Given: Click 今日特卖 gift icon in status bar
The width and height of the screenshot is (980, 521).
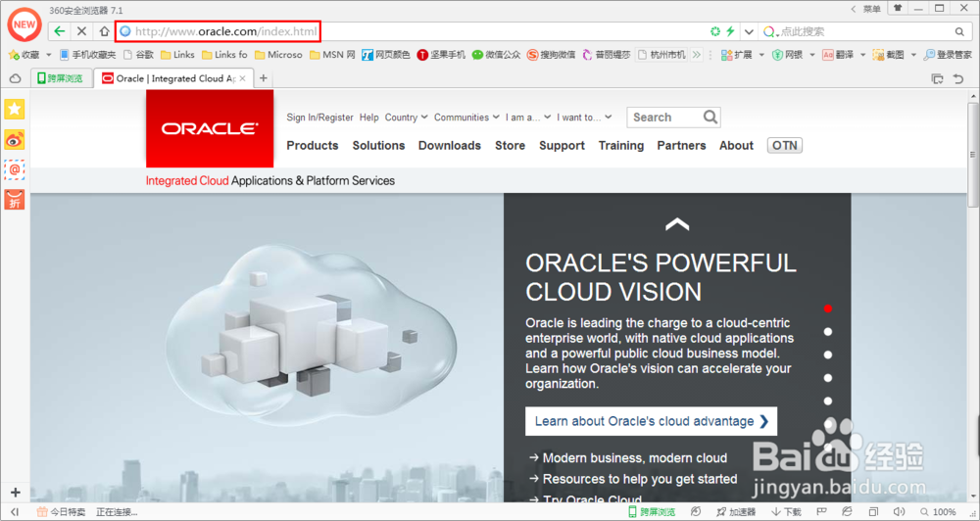Looking at the screenshot, I should [42, 511].
